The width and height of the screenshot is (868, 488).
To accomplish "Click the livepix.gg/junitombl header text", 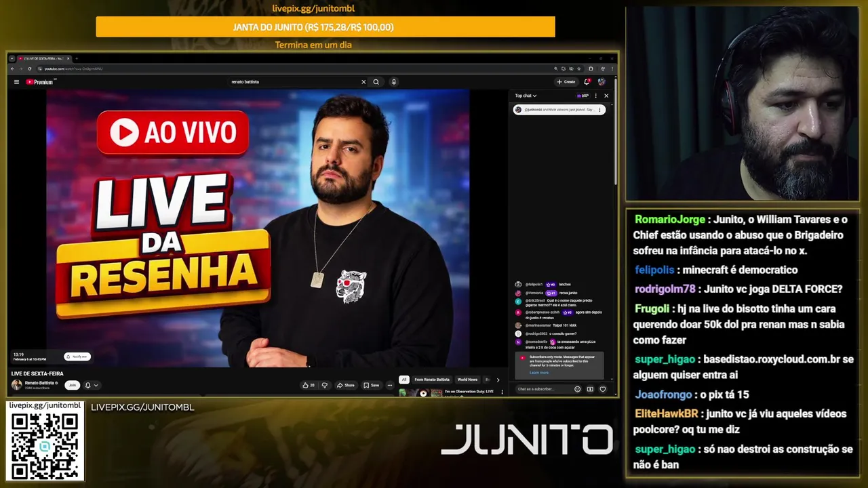I will 313,9.
